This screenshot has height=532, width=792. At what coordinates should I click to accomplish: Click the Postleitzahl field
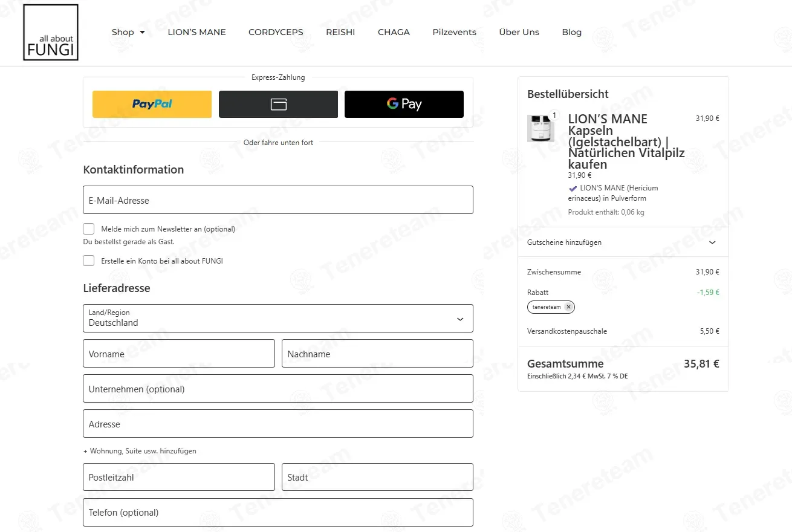[x=179, y=477]
